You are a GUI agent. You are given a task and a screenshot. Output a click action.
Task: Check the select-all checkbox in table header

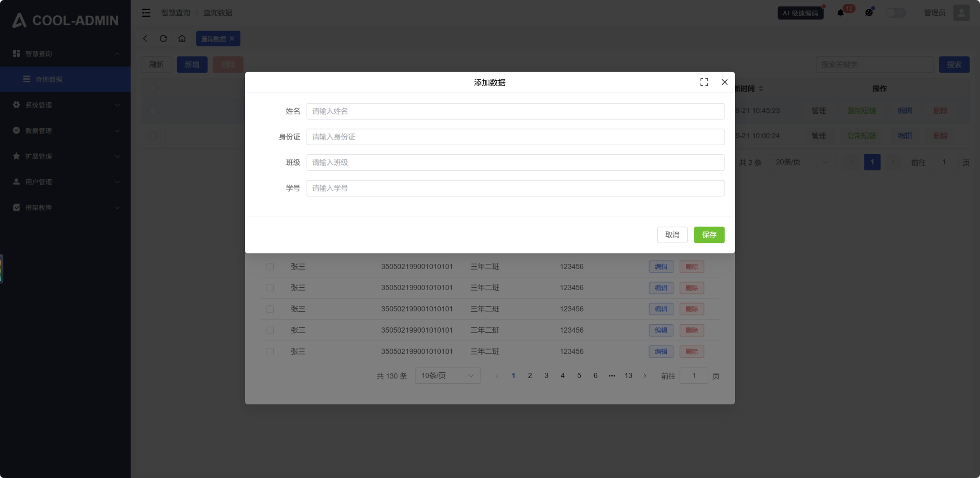(153, 88)
